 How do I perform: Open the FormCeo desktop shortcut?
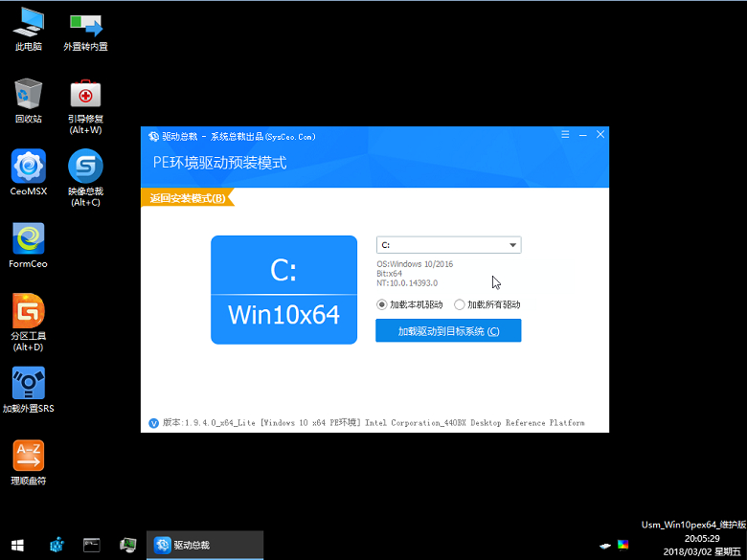click(29, 239)
